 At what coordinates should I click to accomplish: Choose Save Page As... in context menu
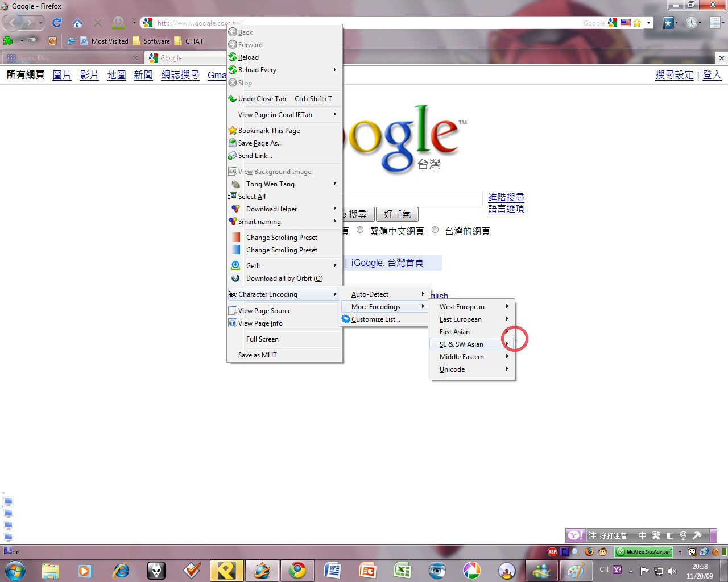tap(284, 143)
